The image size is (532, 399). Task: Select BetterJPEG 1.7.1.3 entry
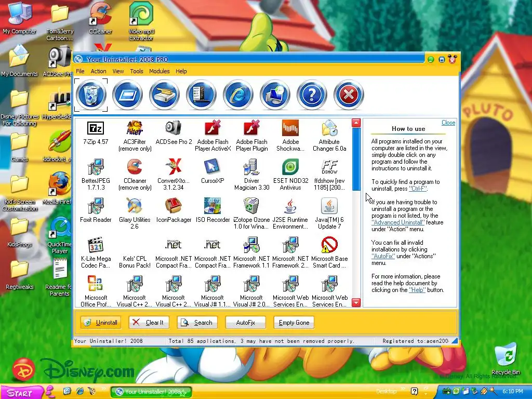point(96,175)
